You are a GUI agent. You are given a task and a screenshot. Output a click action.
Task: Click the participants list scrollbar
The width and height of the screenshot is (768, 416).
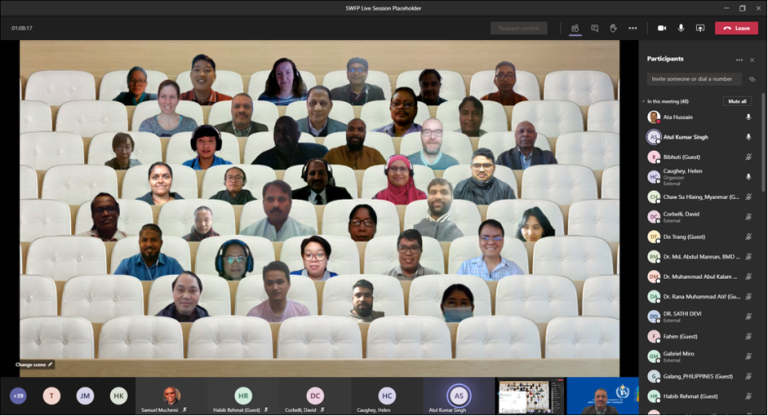click(763, 143)
